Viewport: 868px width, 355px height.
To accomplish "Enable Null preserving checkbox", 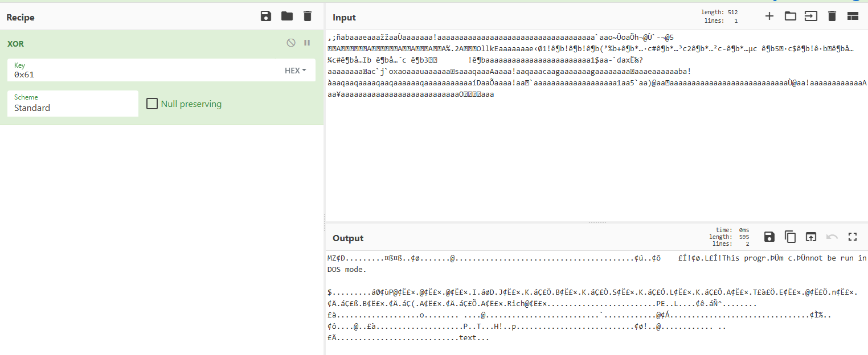I will tap(152, 104).
